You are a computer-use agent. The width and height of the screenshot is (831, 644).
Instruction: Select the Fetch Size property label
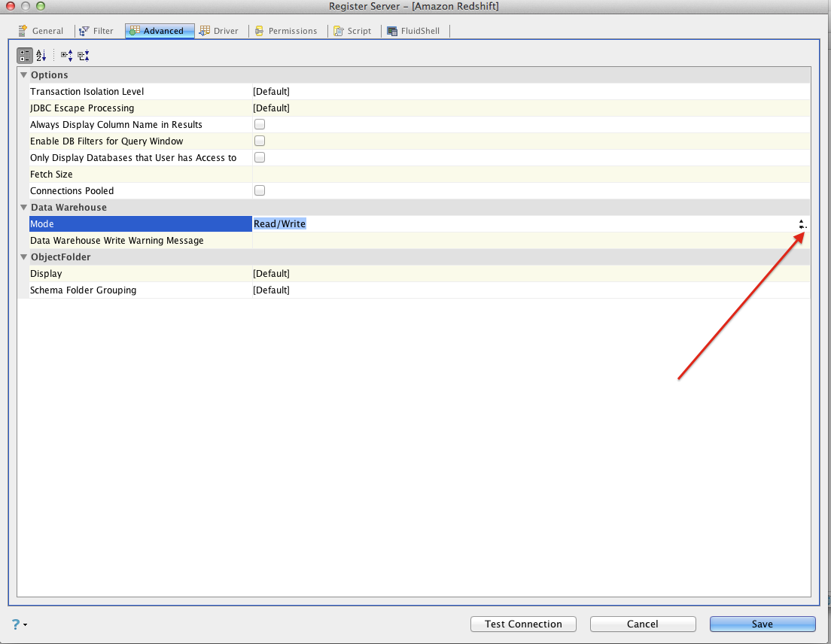coord(51,175)
